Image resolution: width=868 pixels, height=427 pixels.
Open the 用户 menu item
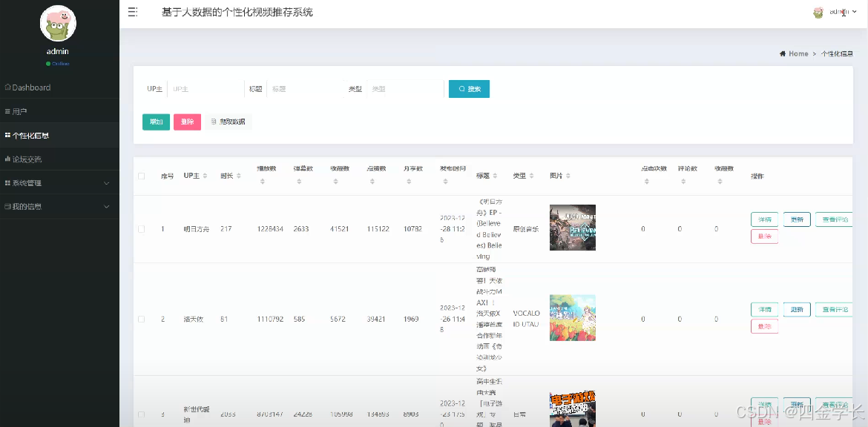59,111
